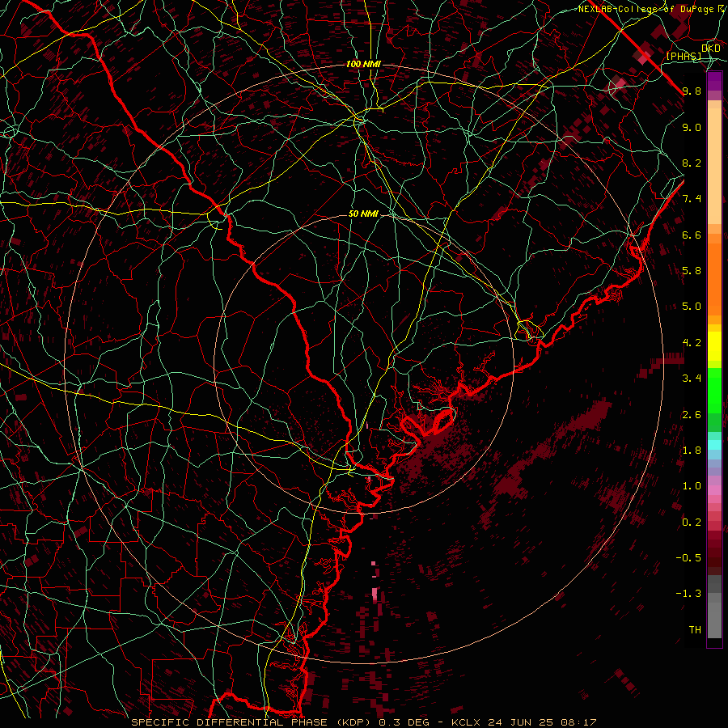Click the 7.4 value on the color scale
The image size is (728, 728).
click(x=692, y=199)
